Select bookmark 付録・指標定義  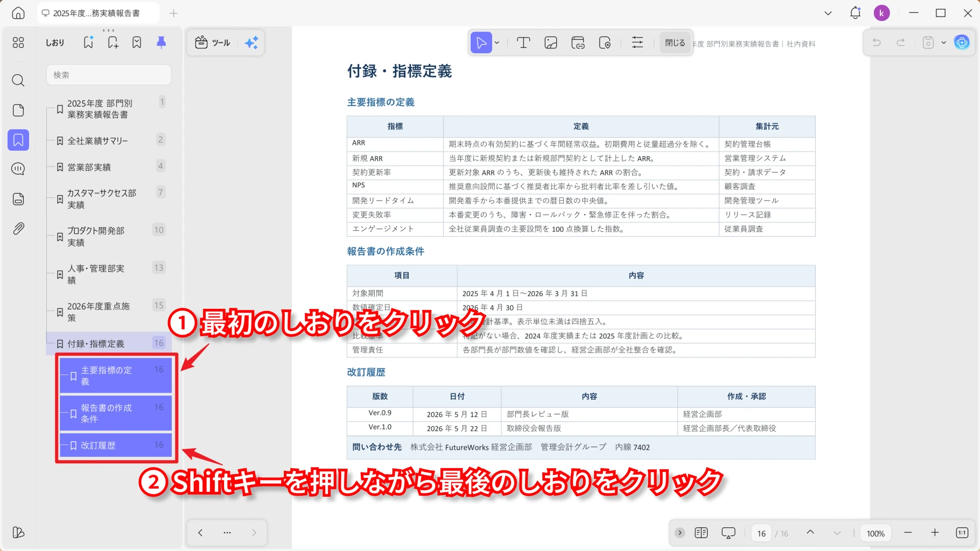(109, 343)
